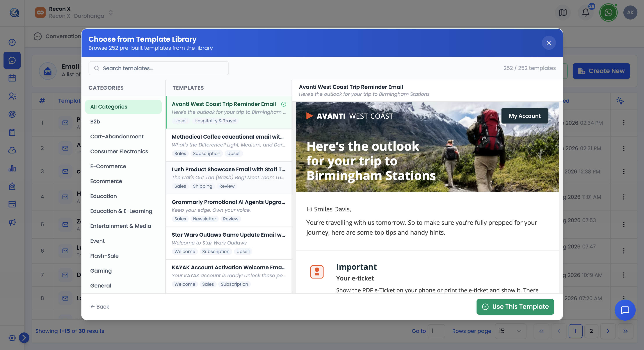644x350 pixels.
Task: Open conversations chat sidebar icon
Action: point(12,60)
